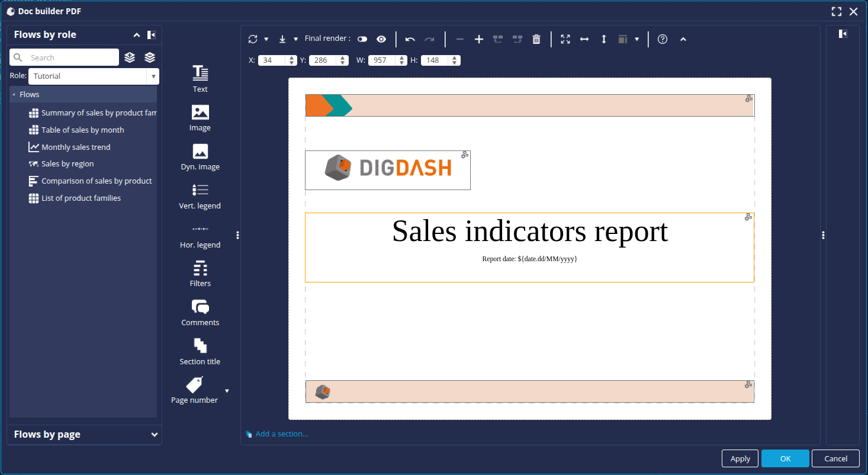The image size is (868, 475).
Task: Pick the Section title tool
Action: pos(200,352)
